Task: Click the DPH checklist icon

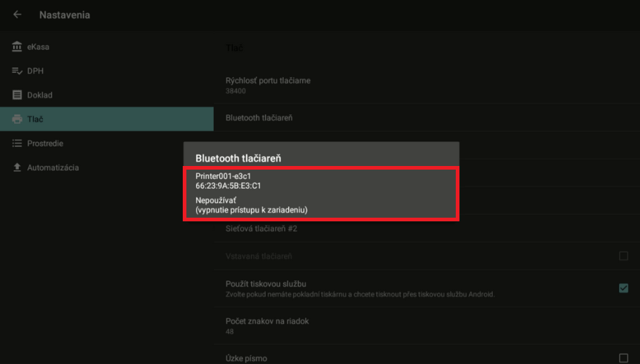Action: point(17,71)
